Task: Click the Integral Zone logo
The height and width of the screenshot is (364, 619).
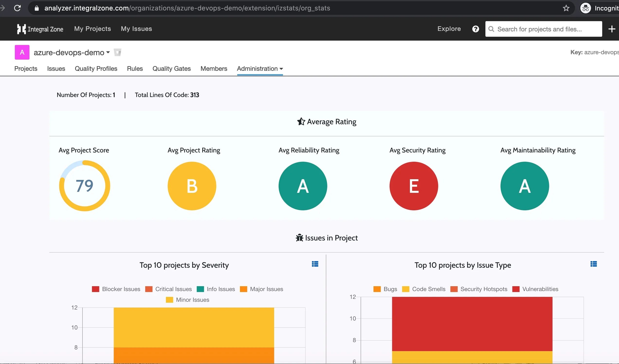Action: coord(40,29)
